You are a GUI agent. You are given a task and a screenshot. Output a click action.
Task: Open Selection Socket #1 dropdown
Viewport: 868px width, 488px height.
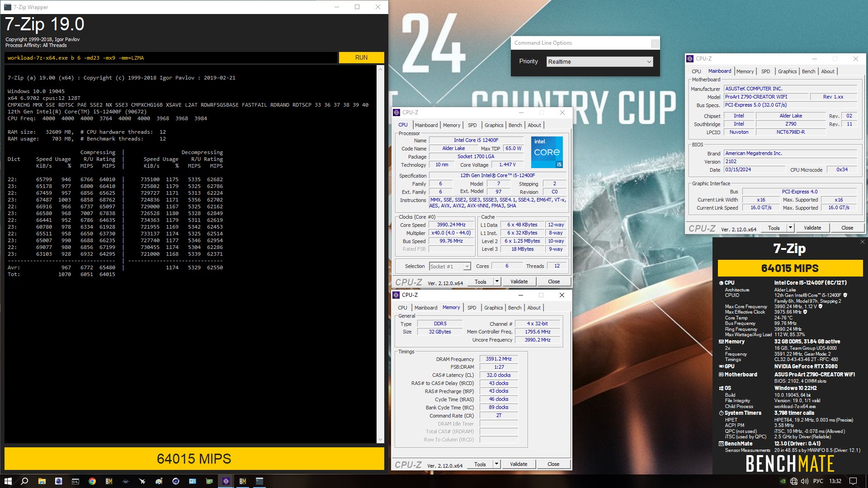(450, 267)
